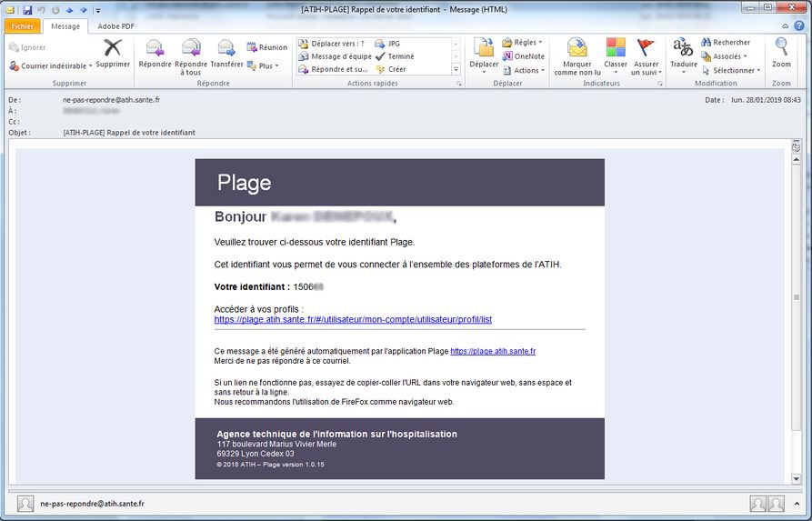
Task: Open Assurer un suivi dropdown
Action: coord(647,57)
